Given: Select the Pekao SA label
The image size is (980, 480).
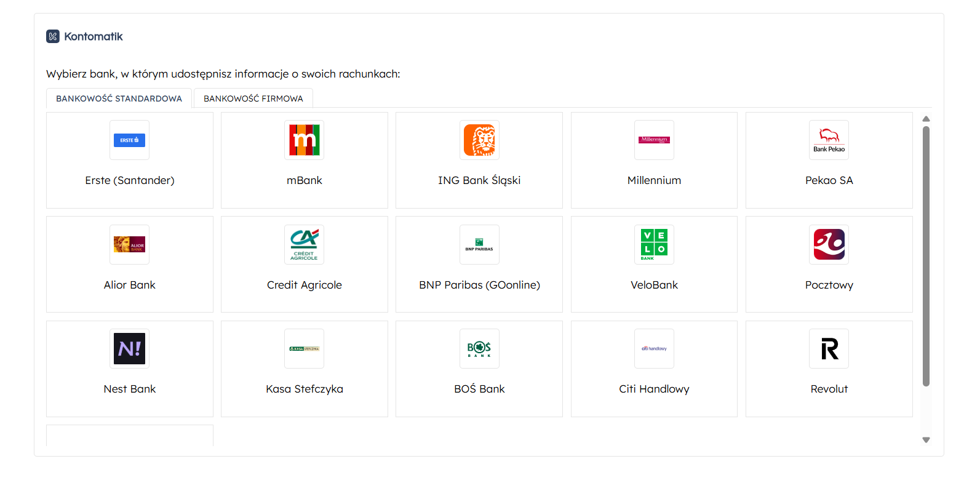Looking at the screenshot, I should 829,180.
